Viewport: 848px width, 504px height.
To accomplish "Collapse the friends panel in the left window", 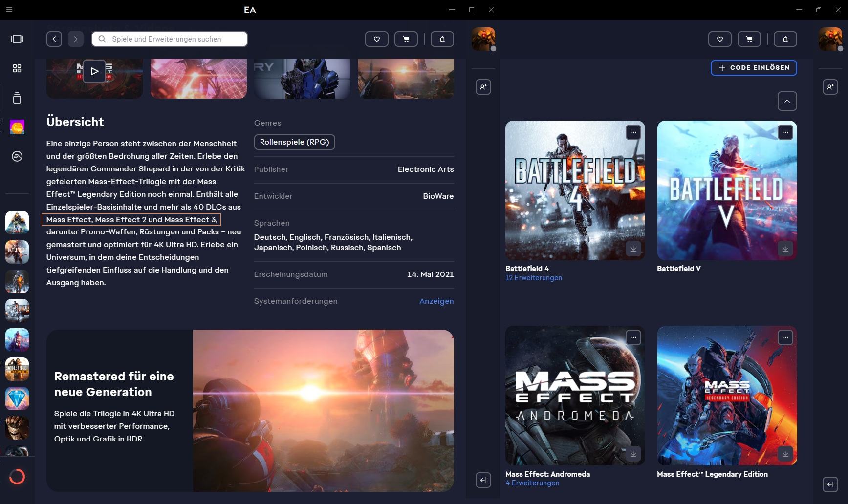I will (483, 480).
